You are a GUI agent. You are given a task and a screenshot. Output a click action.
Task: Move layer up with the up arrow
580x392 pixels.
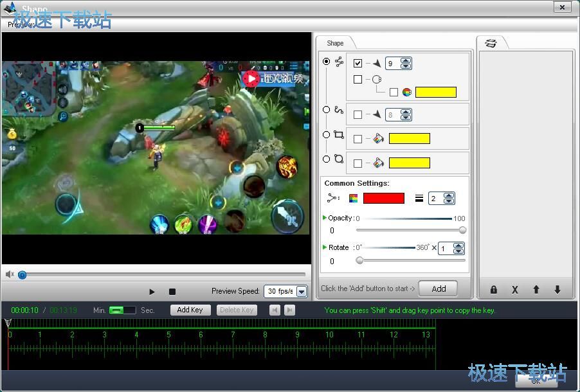(536, 290)
